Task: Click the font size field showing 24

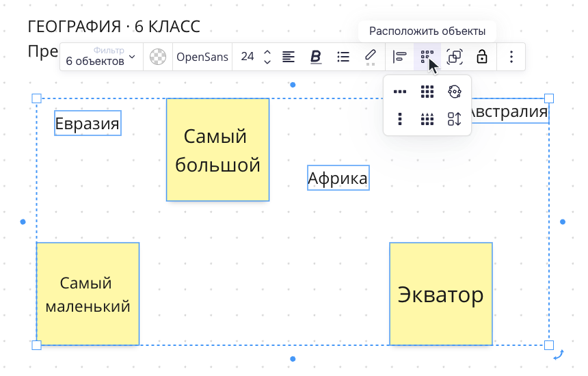Action: click(247, 57)
